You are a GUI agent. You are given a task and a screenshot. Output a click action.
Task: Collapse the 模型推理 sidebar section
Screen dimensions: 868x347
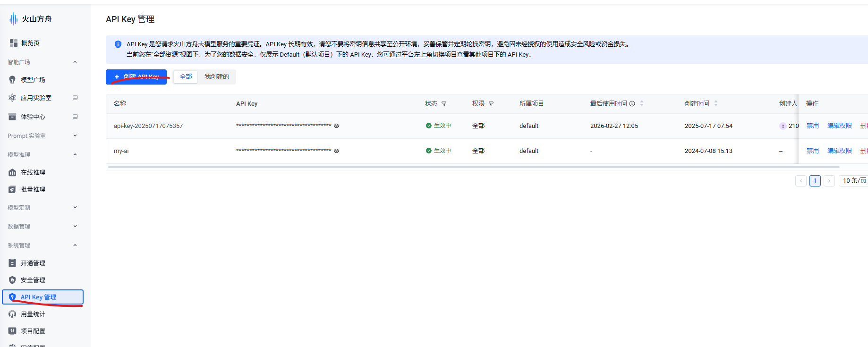coord(75,154)
